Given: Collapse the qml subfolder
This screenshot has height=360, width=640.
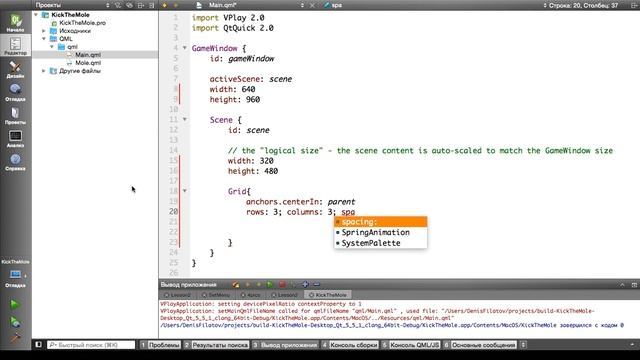Looking at the screenshot, I should point(52,47).
